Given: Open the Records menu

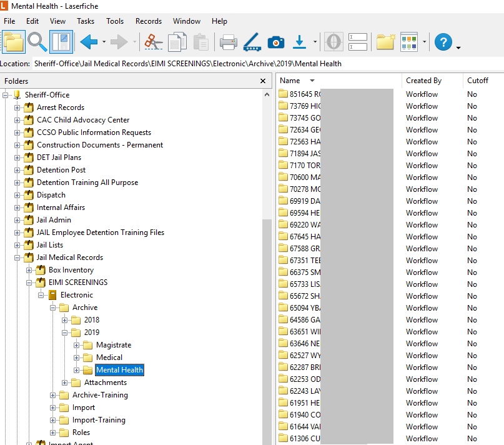Looking at the screenshot, I should (149, 21).
